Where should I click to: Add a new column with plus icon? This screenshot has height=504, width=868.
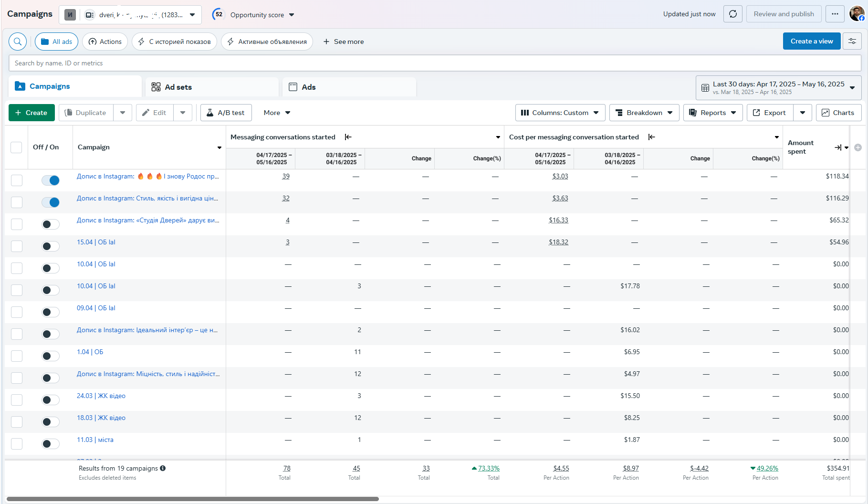tap(858, 147)
